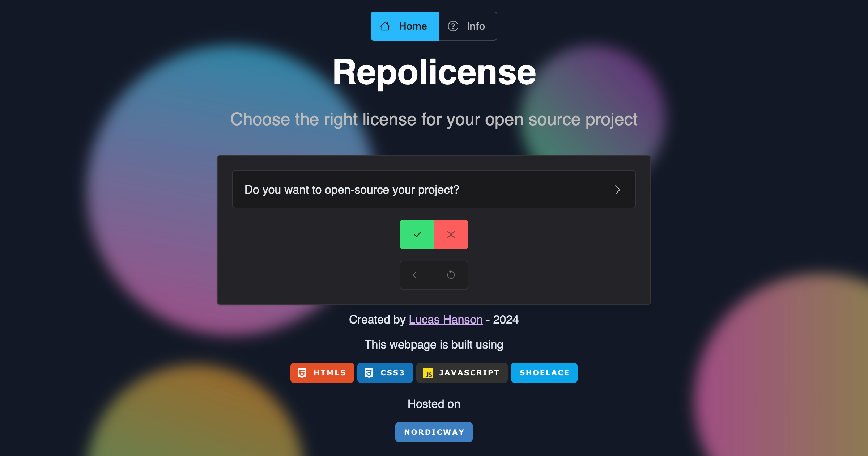Expand the open-source question chevron
This screenshot has width=868, height=456.
point(617,190)
